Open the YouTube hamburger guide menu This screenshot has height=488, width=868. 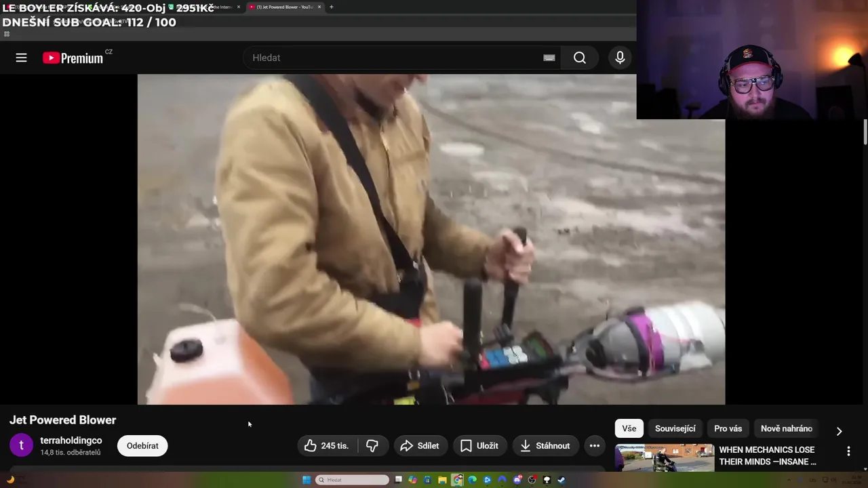click(x=21, y=58)
